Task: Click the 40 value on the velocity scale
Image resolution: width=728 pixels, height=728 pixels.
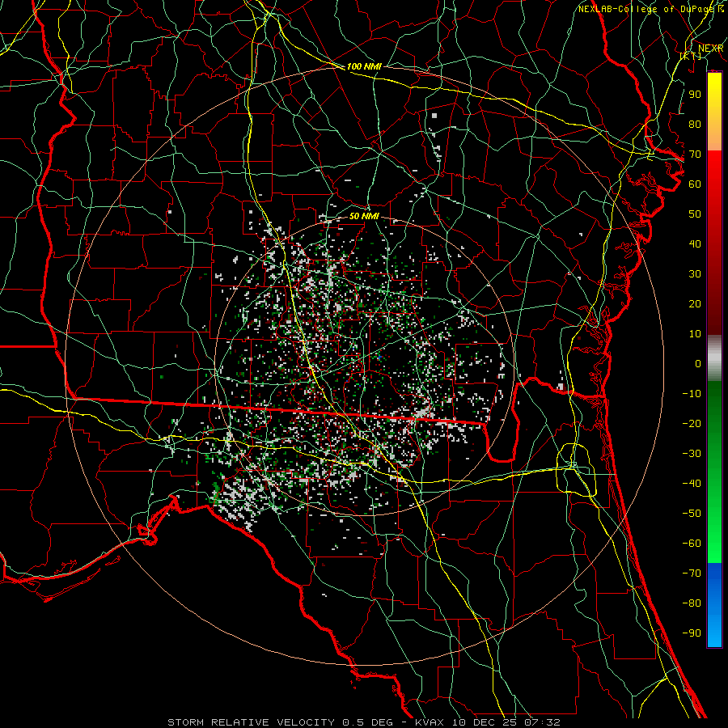Action: click(x=695, y=243)
